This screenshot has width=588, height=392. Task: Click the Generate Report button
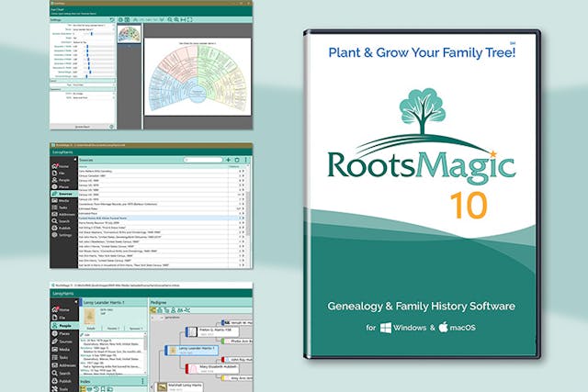pos(83,127)
